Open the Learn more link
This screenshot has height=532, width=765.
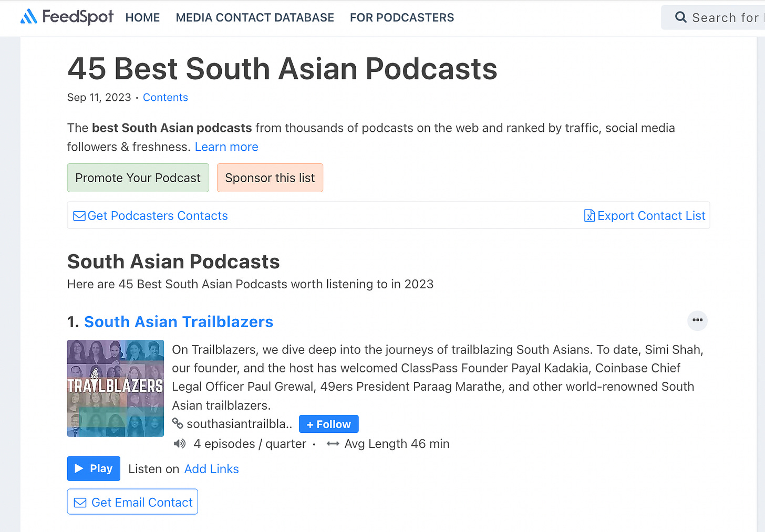pos(226,147)
